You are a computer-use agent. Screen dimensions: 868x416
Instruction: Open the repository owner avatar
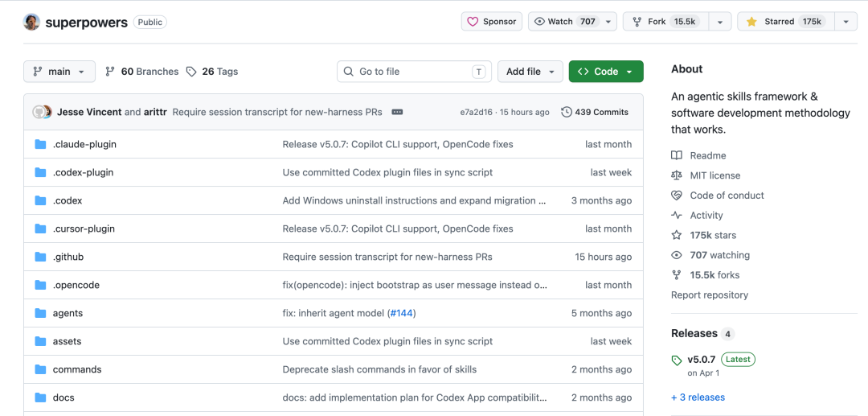(31, 23)
